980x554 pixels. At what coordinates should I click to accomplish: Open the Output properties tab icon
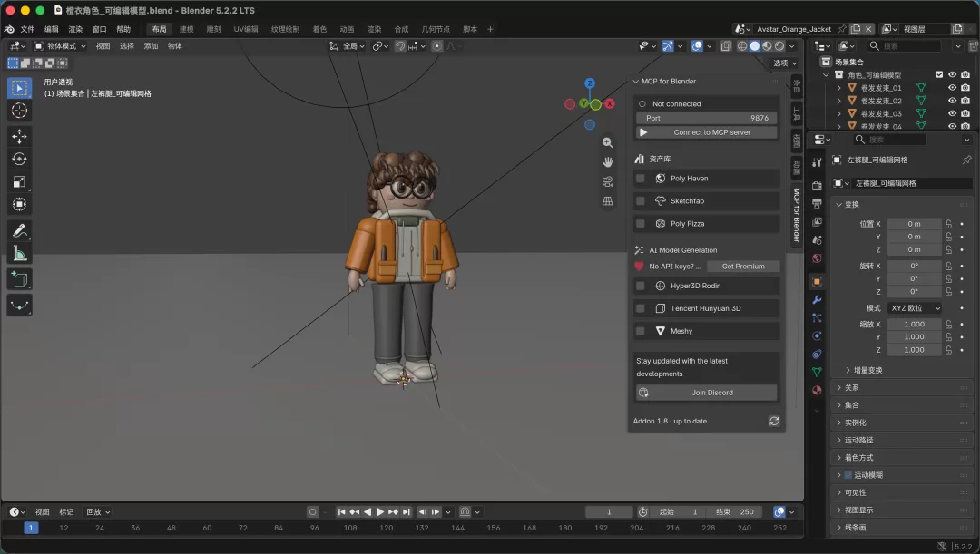(x=817, y=204)
